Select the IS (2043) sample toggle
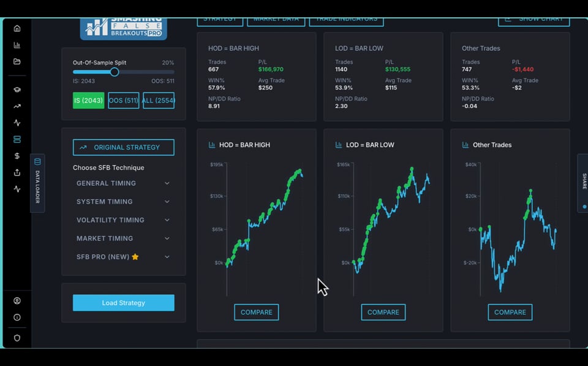588x366 pixels. pyautogui.click(x=88, y=101)
